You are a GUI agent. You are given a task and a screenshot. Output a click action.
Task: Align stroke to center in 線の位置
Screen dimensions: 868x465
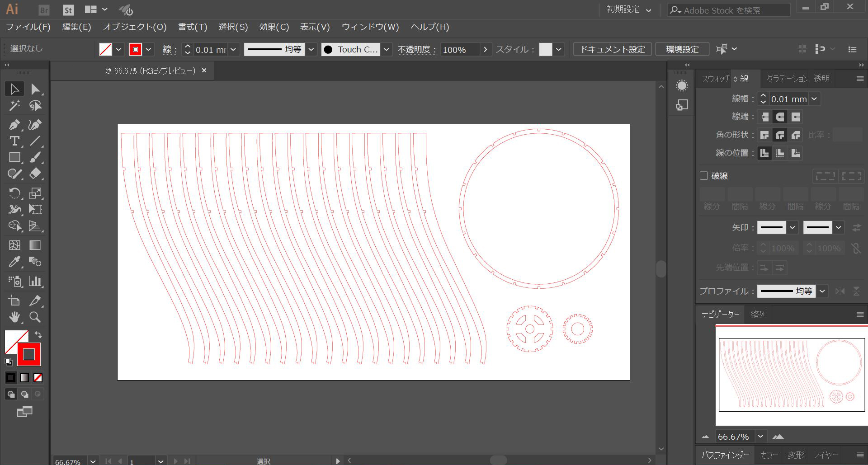click(x=764, y=153)
